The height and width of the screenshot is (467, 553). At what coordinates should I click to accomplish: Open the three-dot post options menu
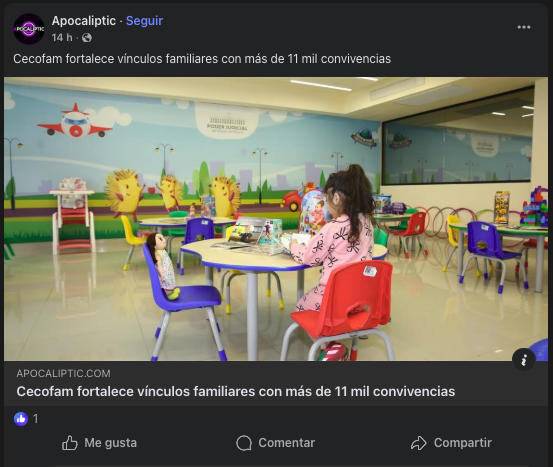coord(524,27)
